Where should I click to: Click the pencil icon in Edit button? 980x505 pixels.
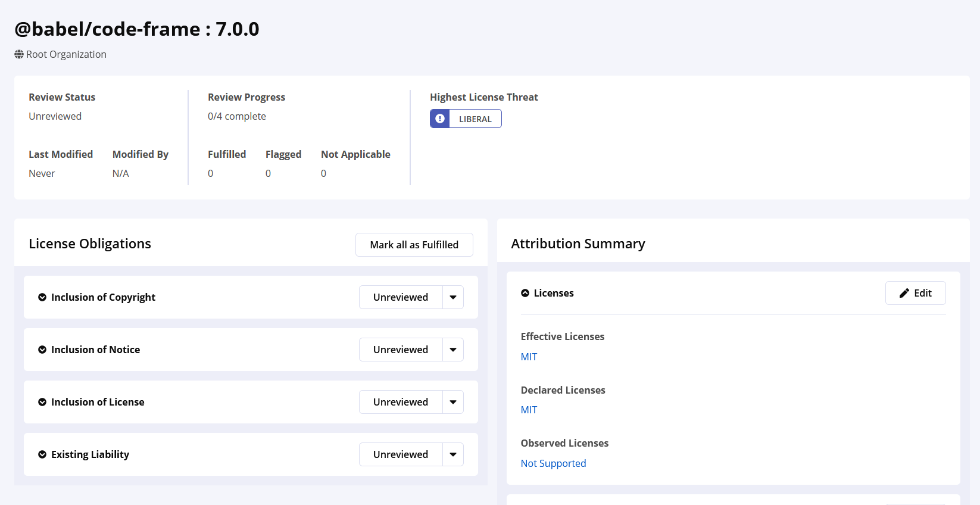click(x=904, y=293)
